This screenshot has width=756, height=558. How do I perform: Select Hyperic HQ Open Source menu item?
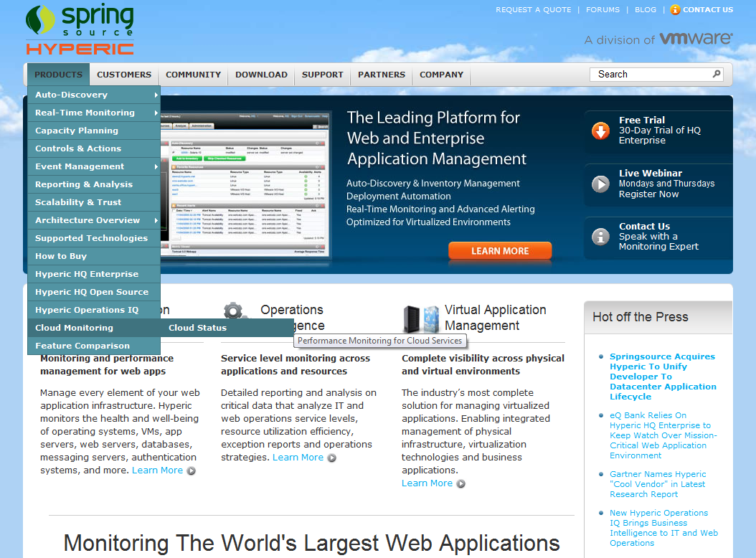coord(94,292)
